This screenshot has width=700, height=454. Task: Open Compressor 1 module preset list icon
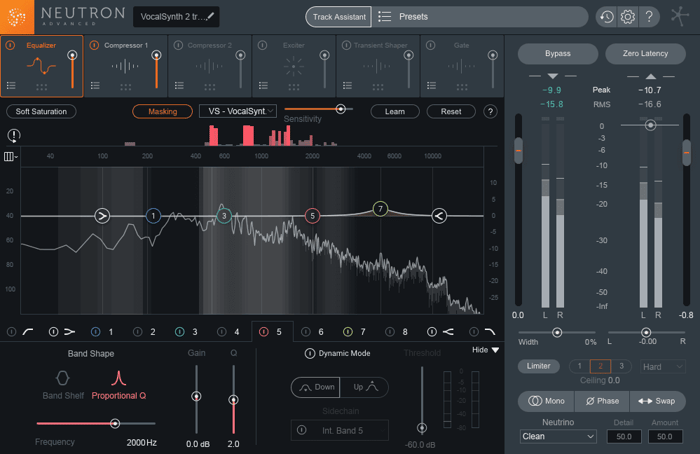tap(95, 85)
